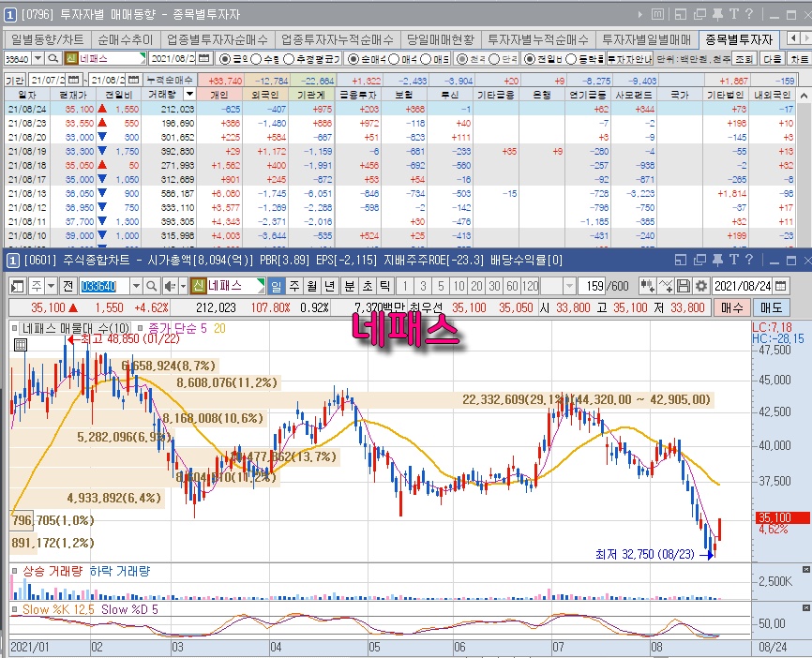Open the dropdown arrow next to 주 in chart toolbar
Viewport: 812px width, 658px height.
click(x=51, y=286)
